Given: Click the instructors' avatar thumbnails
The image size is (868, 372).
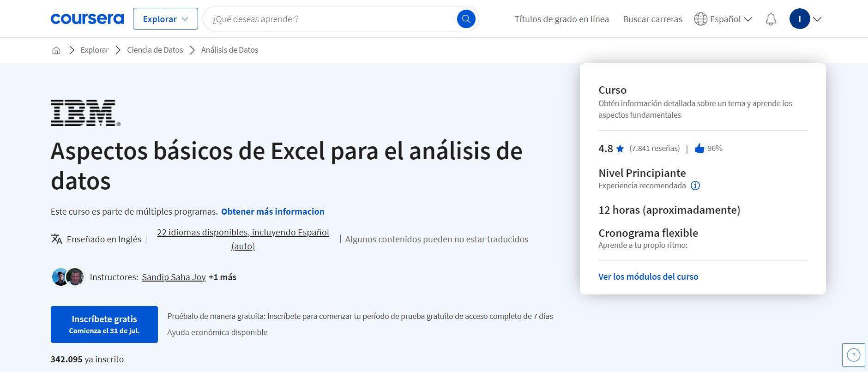Looking at the screenshot, I should 68,277.
